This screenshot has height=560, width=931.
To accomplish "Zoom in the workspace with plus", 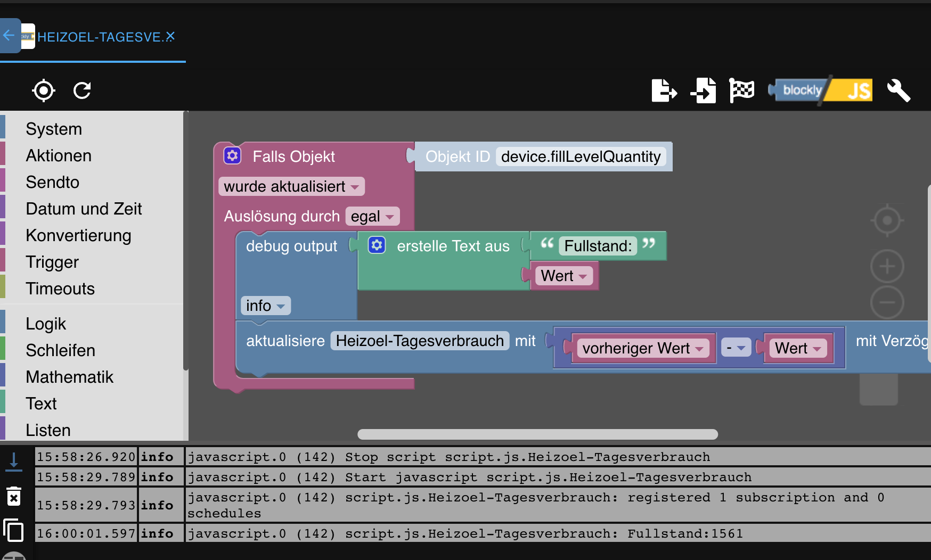I will (887, 266).
